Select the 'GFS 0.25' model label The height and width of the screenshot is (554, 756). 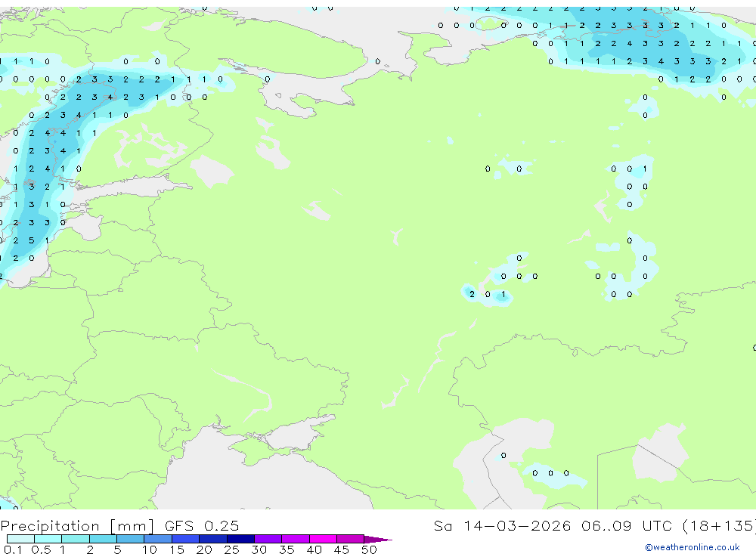(x=202, y=525)
